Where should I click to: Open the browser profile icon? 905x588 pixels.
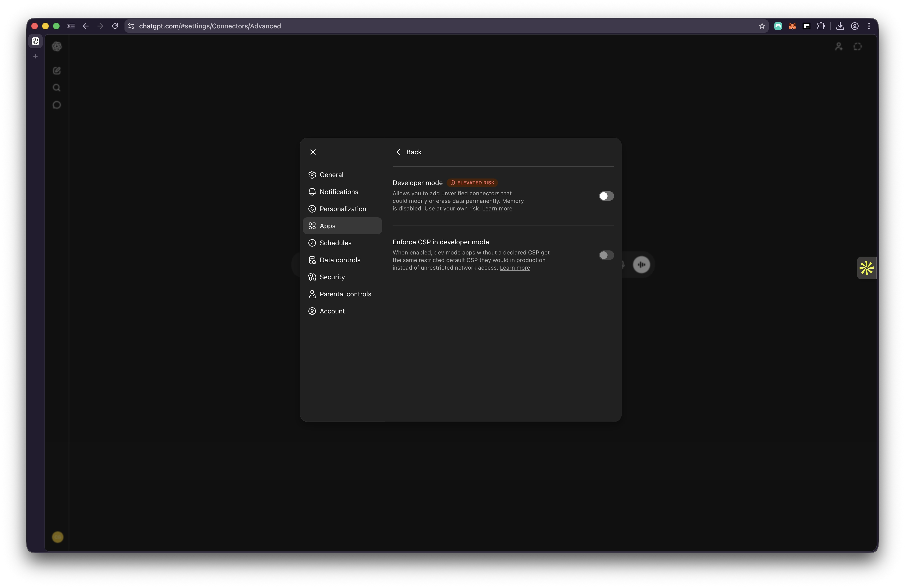click(x=854, y=26)
